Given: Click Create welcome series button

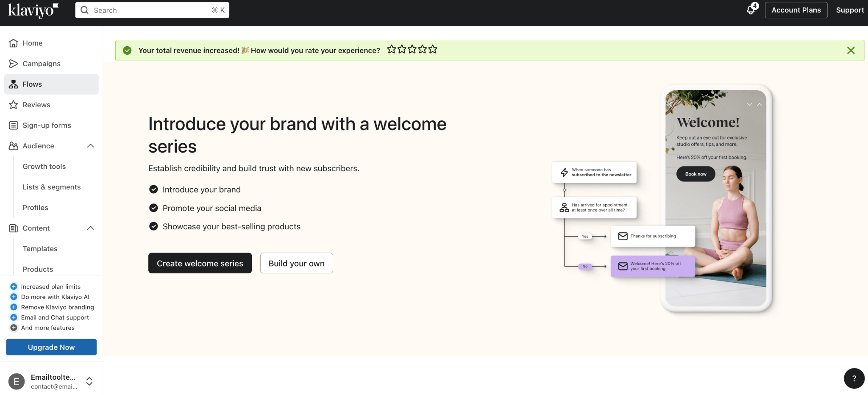Looking at the screenshot, I should (200, 263).
